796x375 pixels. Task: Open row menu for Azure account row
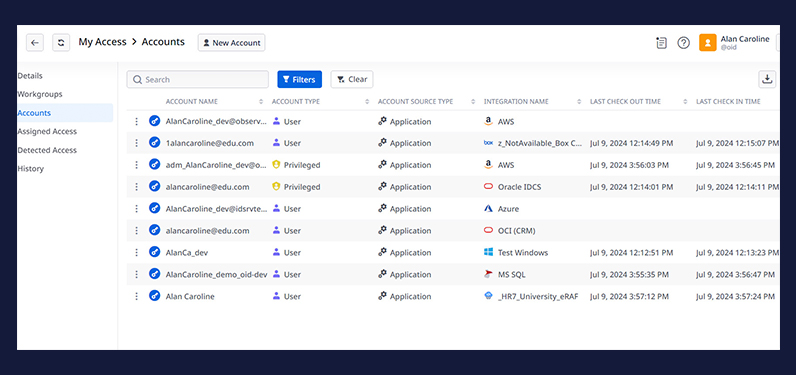[136, 209]
